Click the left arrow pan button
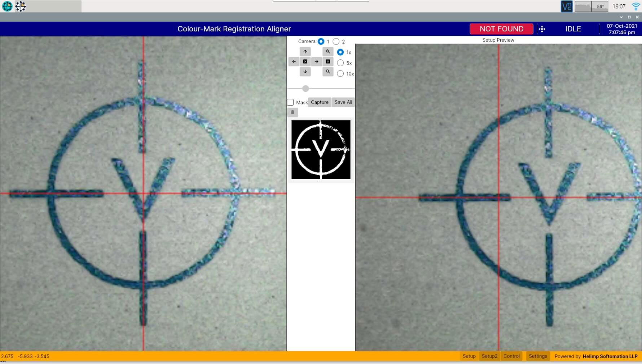The width and height of the screenshot is (642, 364). point(294,62)
